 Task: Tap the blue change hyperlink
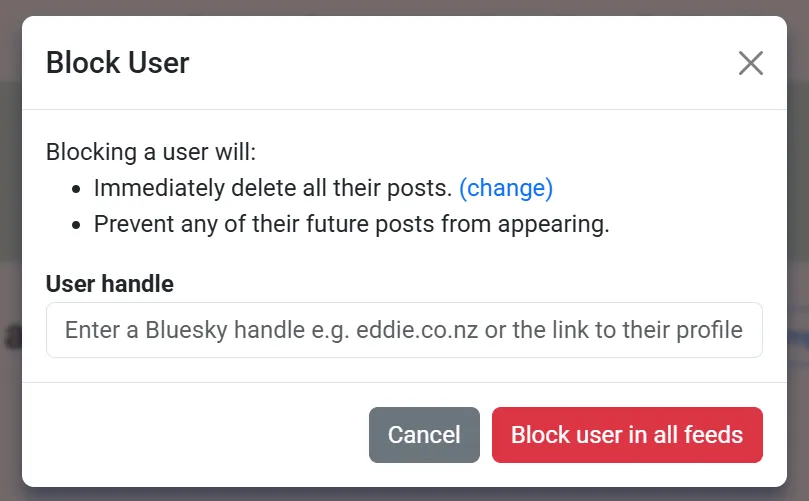[x=505, y=188]
